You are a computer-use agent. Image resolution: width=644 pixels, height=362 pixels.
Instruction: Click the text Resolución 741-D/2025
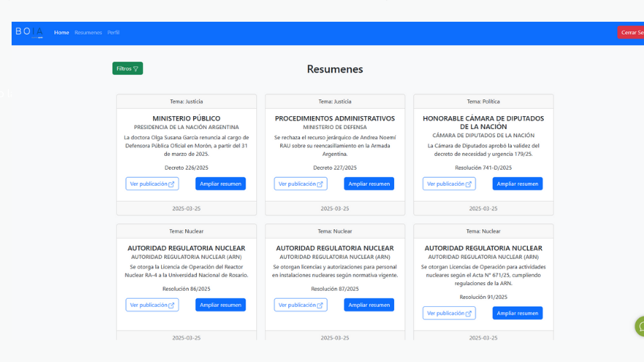click(484, 168)
